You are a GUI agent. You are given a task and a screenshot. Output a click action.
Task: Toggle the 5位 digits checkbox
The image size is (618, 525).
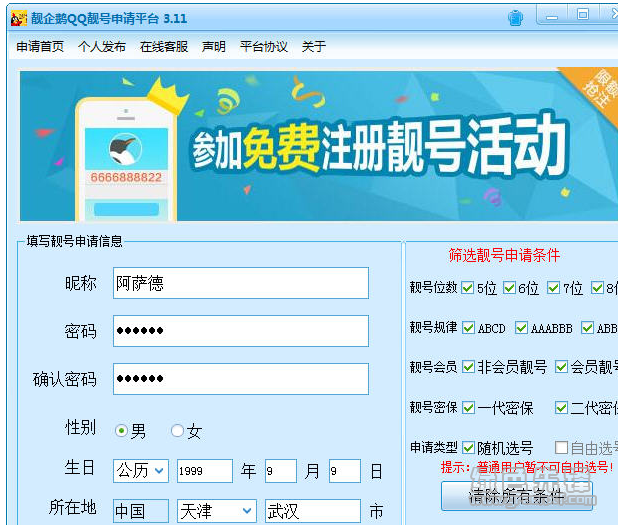click(x=468, y=288)
